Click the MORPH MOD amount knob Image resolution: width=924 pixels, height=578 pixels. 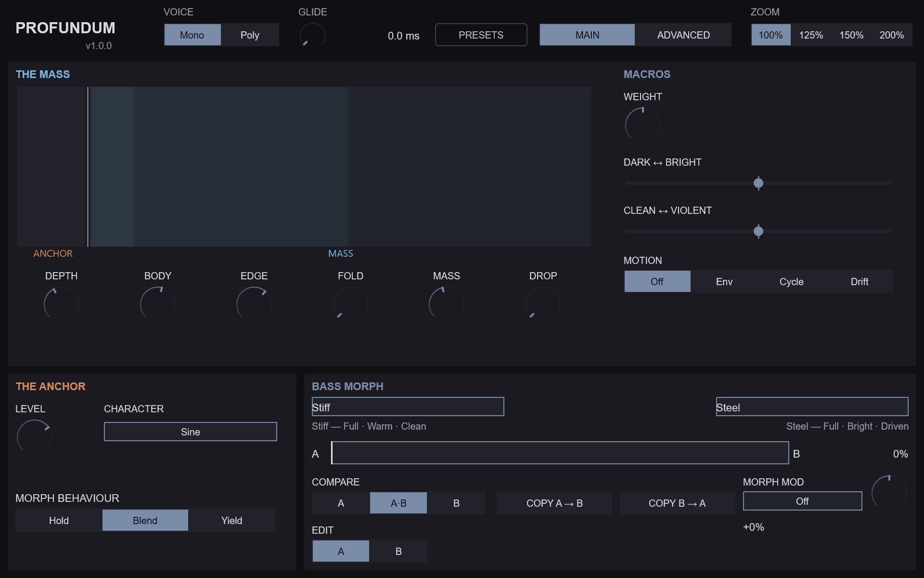click(889, 493)
